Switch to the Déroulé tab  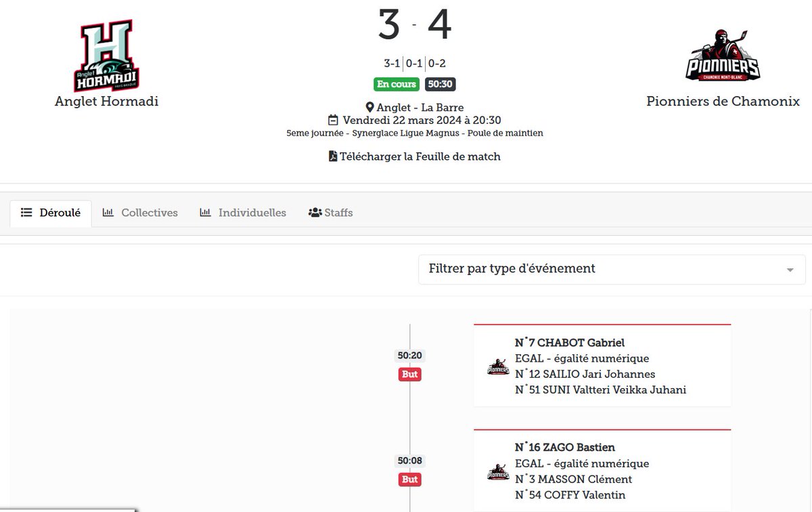click(51, 213)
